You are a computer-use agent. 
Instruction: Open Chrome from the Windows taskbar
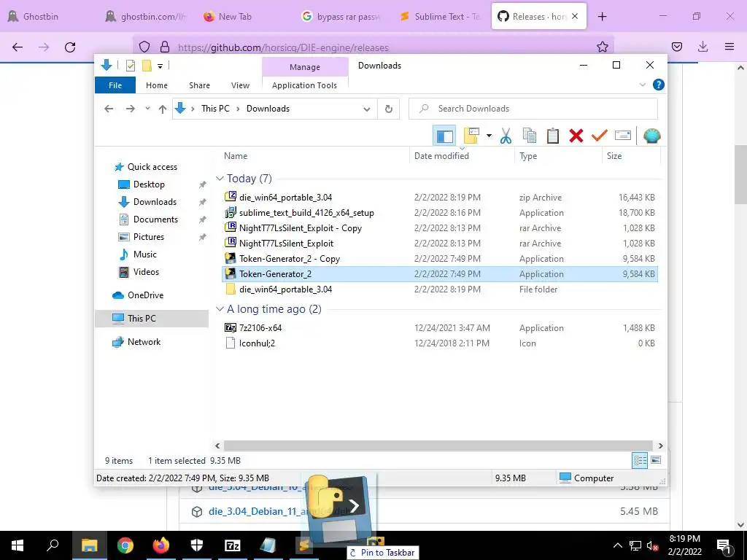(x=125, y=545)
